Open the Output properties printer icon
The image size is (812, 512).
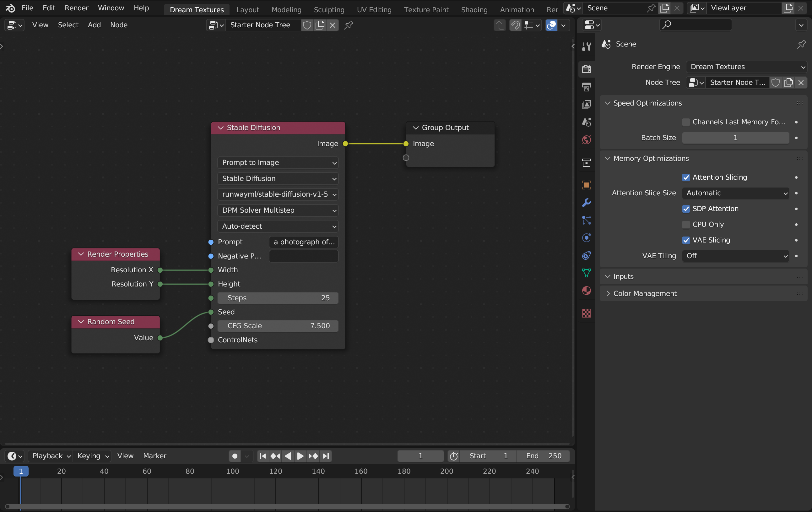(x=587, y=87)
